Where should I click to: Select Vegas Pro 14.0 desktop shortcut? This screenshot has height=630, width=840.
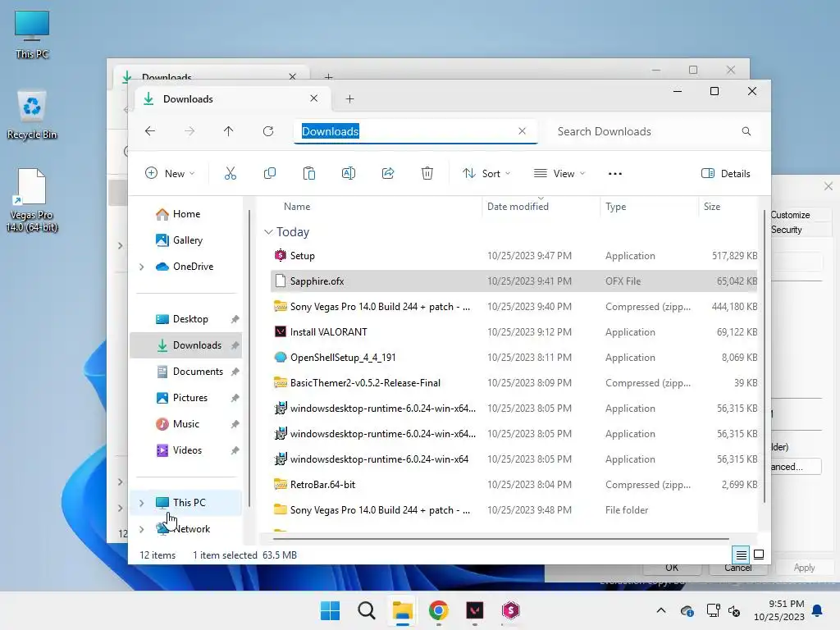click(x=32, y=200)
